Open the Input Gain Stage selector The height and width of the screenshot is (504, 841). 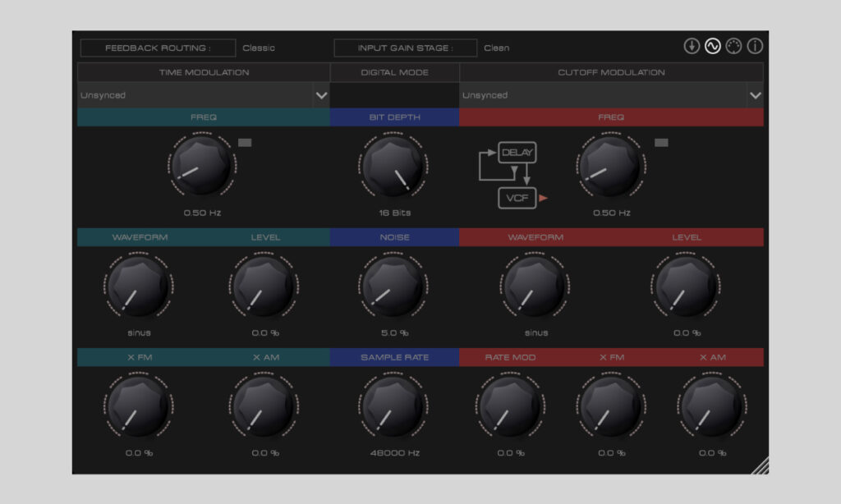406,48
